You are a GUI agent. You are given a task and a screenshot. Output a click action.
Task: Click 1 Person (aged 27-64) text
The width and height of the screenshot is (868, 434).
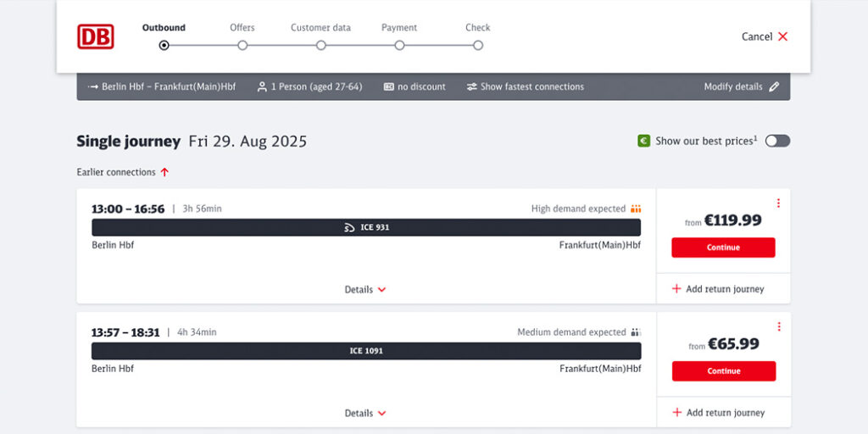tap(317, 87)
